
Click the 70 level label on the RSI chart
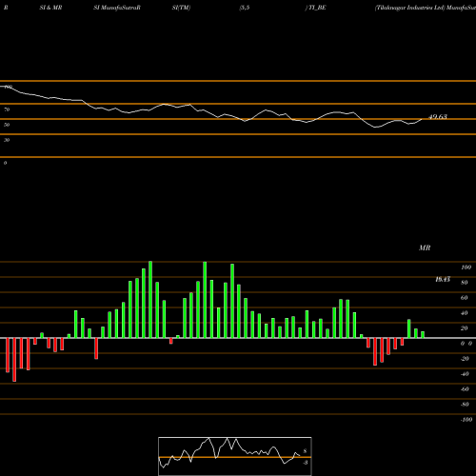[x=7, y=109]
